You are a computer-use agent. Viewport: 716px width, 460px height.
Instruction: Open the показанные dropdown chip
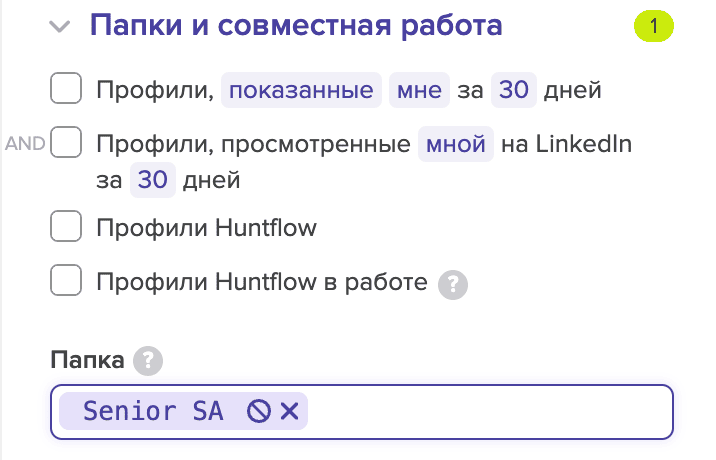click(x=301, y=91)
